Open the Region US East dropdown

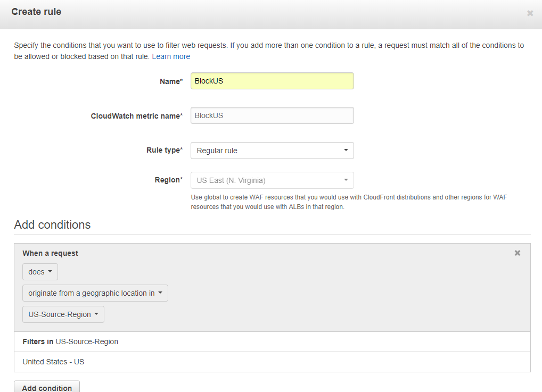coord(272,180)
